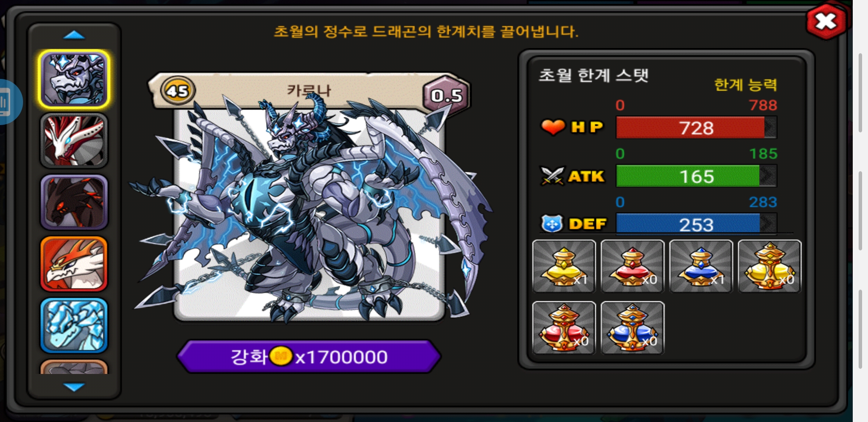Close the transcendence window

826,21
